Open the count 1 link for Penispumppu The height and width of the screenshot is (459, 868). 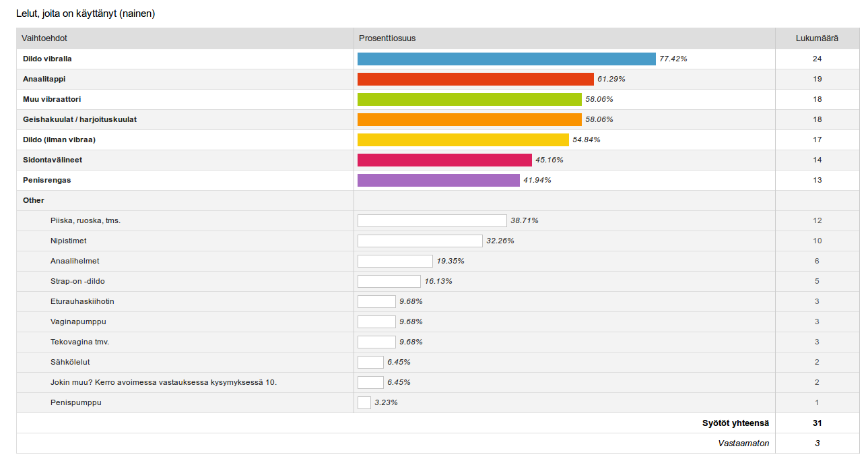[x=817, y=402]
